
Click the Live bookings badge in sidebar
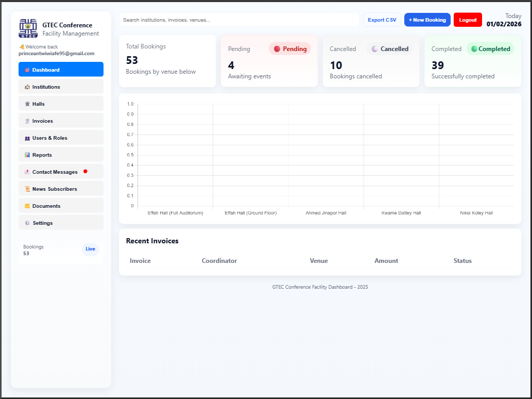90,249
